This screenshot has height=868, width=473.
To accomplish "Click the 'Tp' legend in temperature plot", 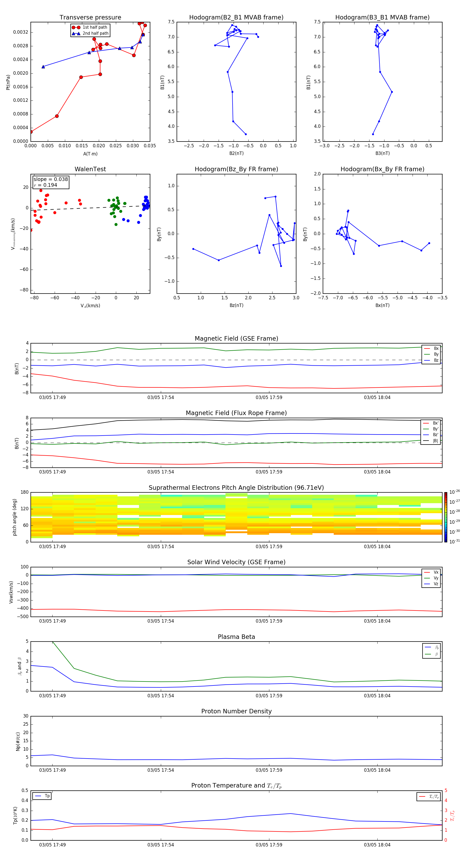I will pos(42,796).
